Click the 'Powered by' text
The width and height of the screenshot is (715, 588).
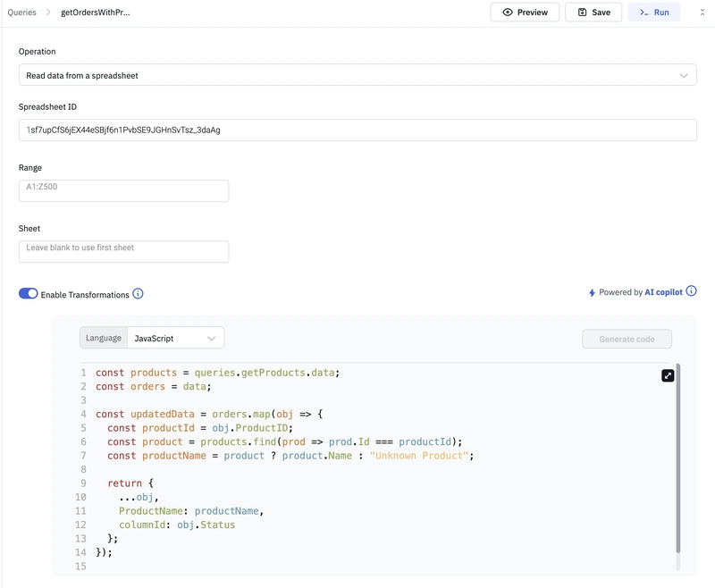pyautogui.click(x=620, y=292)
